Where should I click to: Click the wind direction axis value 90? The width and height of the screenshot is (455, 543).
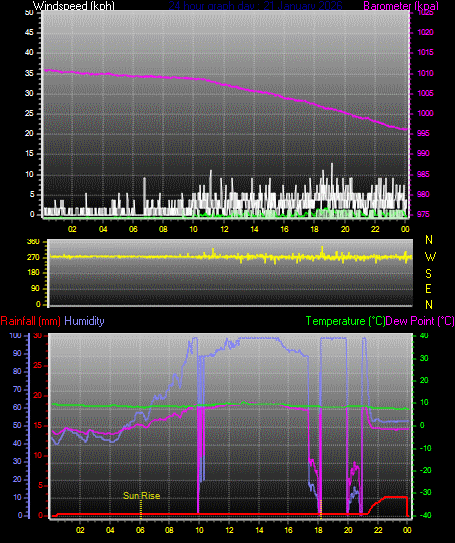(x=35, y=288)
